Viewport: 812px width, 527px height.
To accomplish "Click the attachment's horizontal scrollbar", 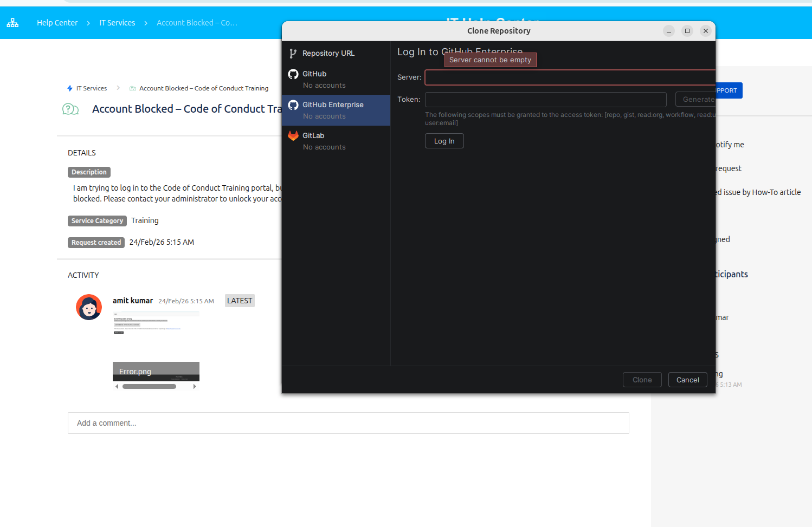I will pyautogui.click(x=149, y=387).
